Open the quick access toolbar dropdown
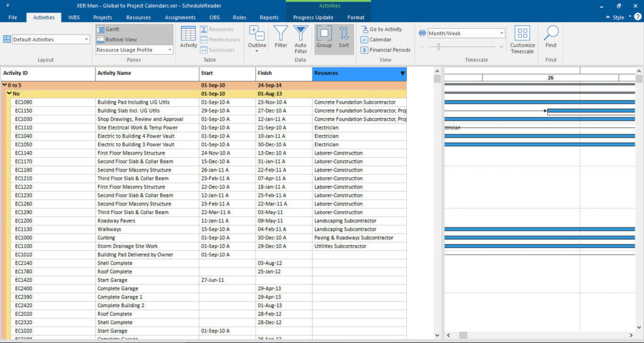 [8, 6]
